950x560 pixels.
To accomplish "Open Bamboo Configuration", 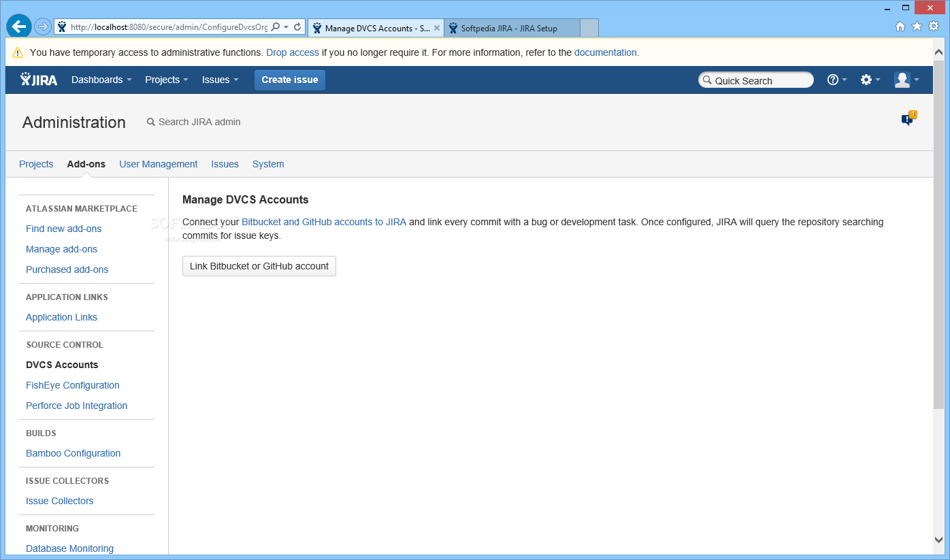I will [73, 453].
